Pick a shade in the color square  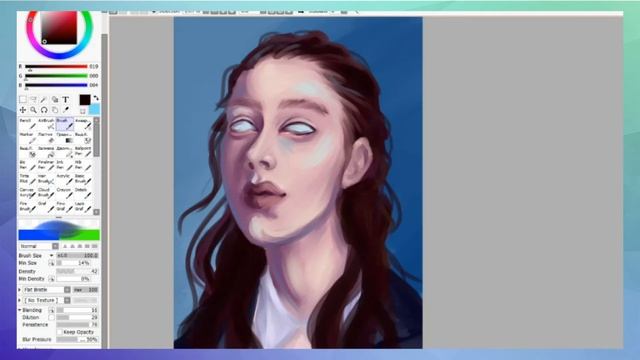tap(59, 28)
